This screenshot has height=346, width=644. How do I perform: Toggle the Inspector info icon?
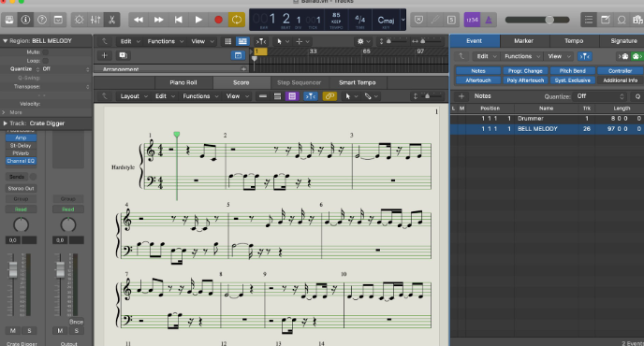click(25, 20)
